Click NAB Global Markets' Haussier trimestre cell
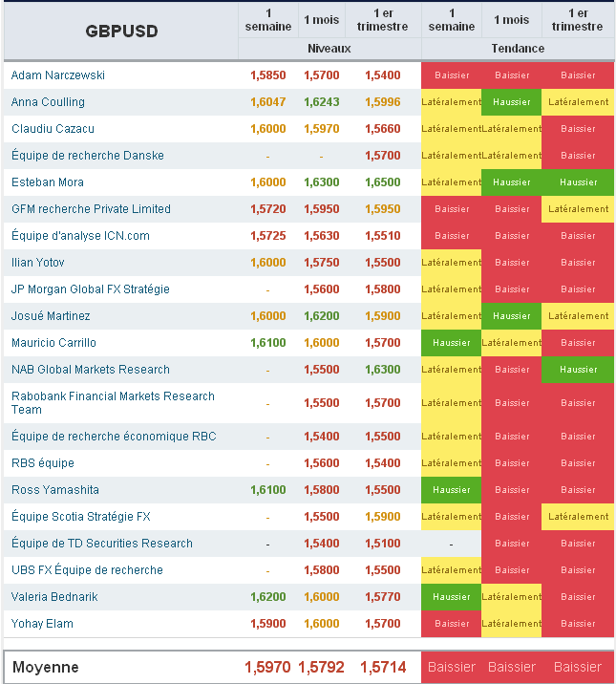The width and height of the screenshot is (616, 684). point(578,370)
